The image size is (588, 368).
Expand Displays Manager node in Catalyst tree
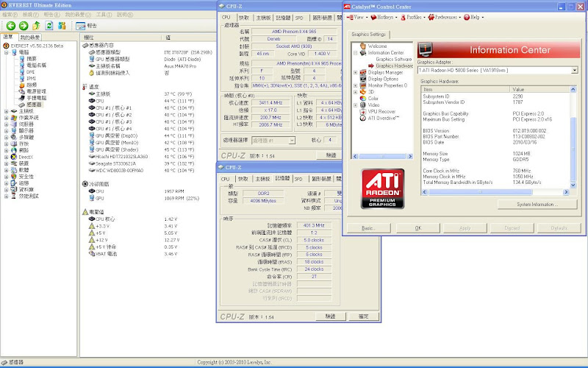tap(355, 72)
